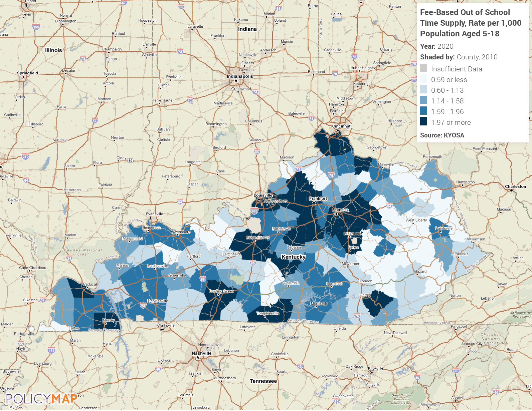Screen dimensions: 532x411
Task: Click the Indiana state label
Action: coord(247,29)
